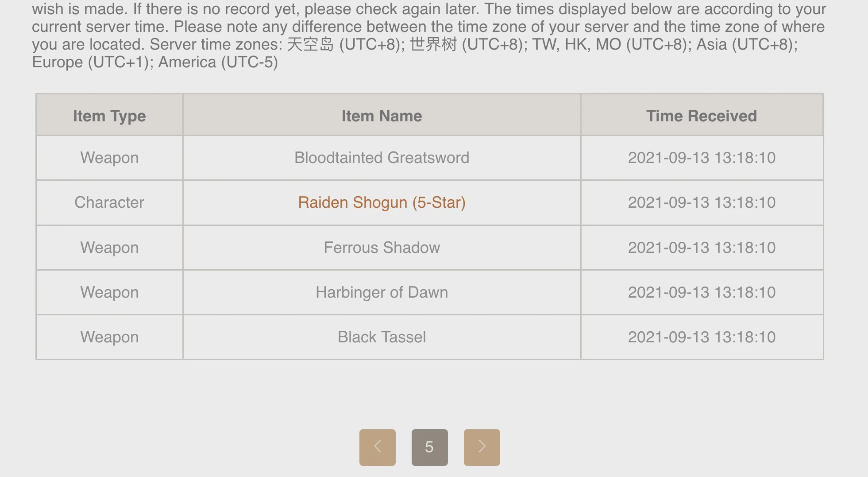The image size is (868, 477).
Task: Select the Raiden Shogun (5-Star) entry
Action: 382,202
